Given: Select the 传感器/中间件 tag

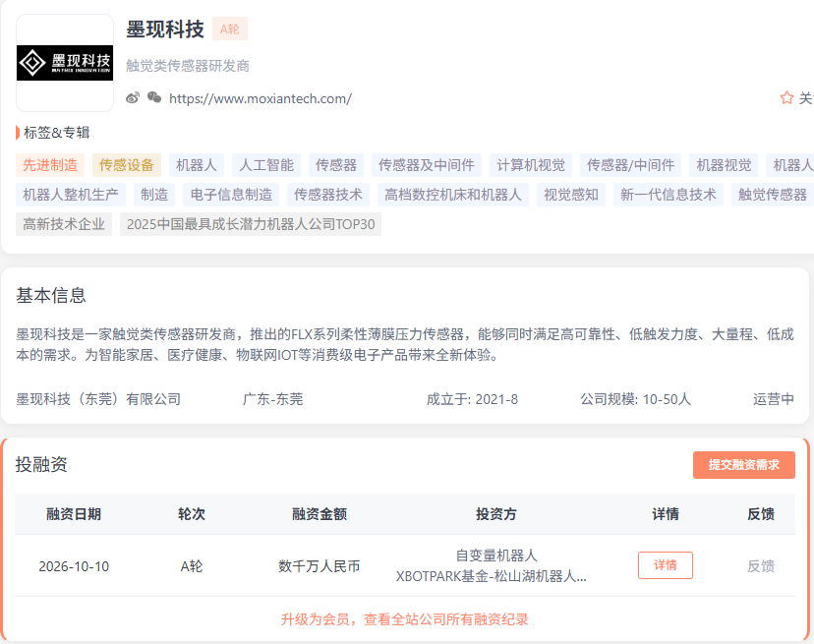Looking at the screenshot, I should click(x=630, y=165).
